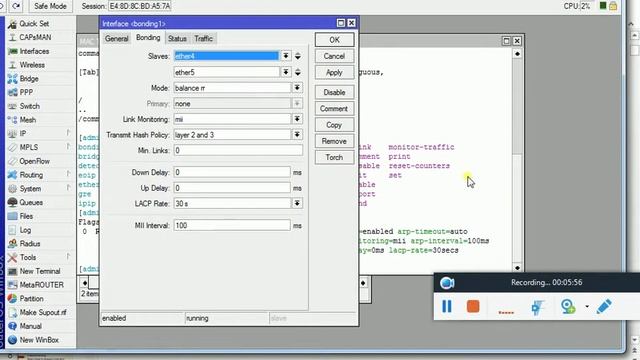Click the recorder pencil annotate icon

[x=604, y=306]
